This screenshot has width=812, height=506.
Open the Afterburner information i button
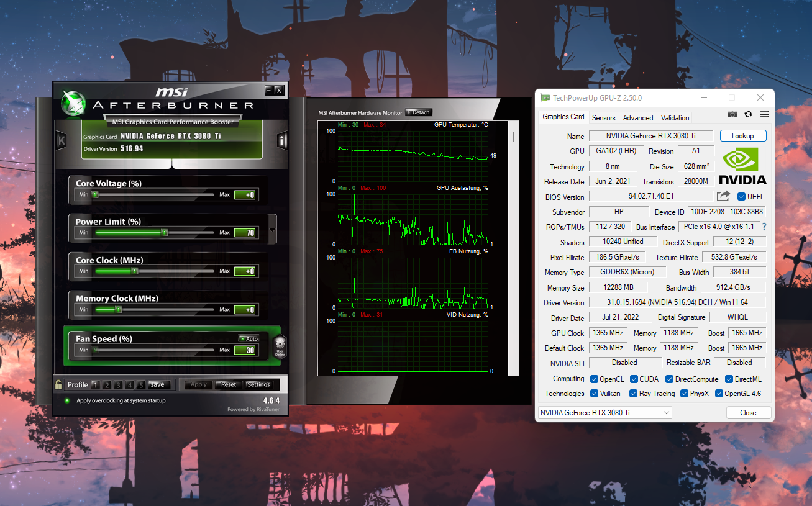click(282, 141)
